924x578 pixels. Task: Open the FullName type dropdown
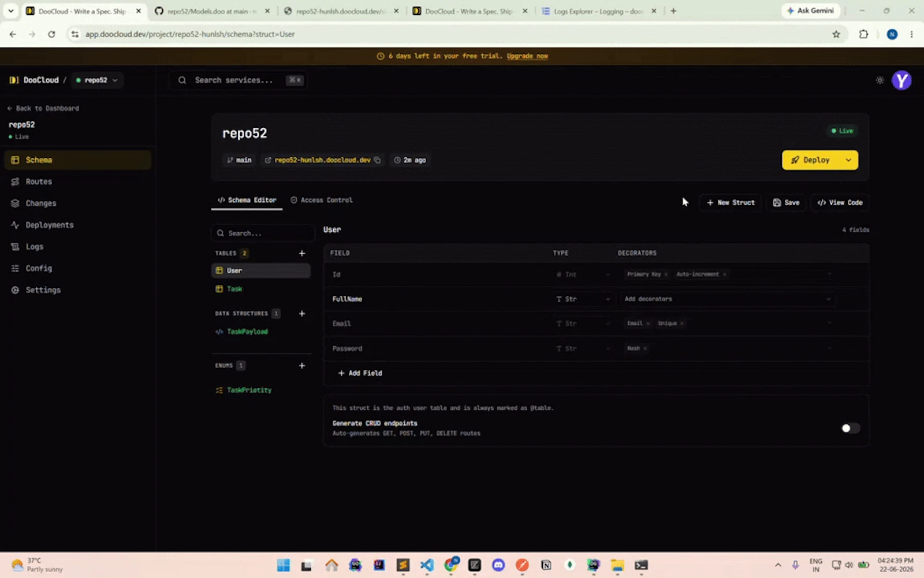pos(583,299)
